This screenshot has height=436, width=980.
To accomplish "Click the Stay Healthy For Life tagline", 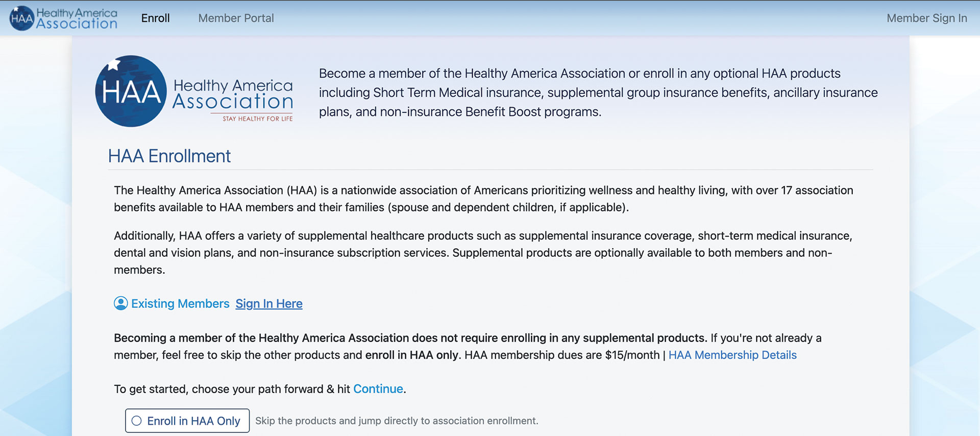I will point(257,118).
